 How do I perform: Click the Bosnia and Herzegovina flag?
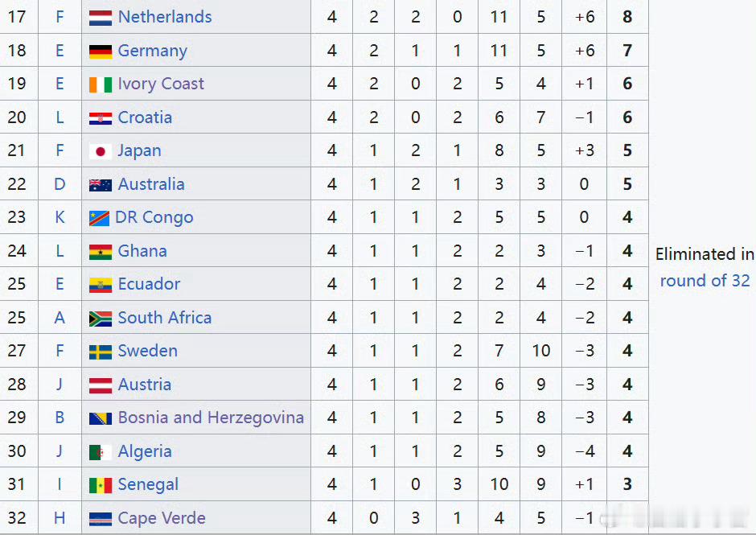point(101,418)
